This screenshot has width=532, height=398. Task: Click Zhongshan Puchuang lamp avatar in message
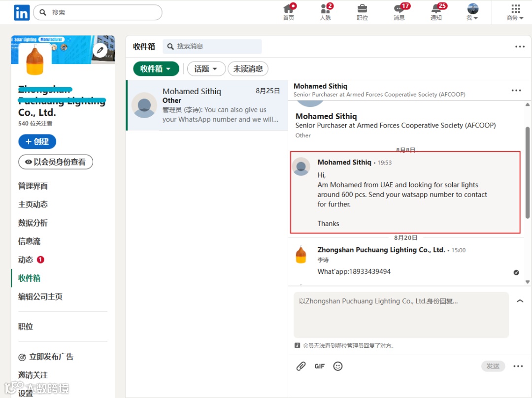(301, 255)
